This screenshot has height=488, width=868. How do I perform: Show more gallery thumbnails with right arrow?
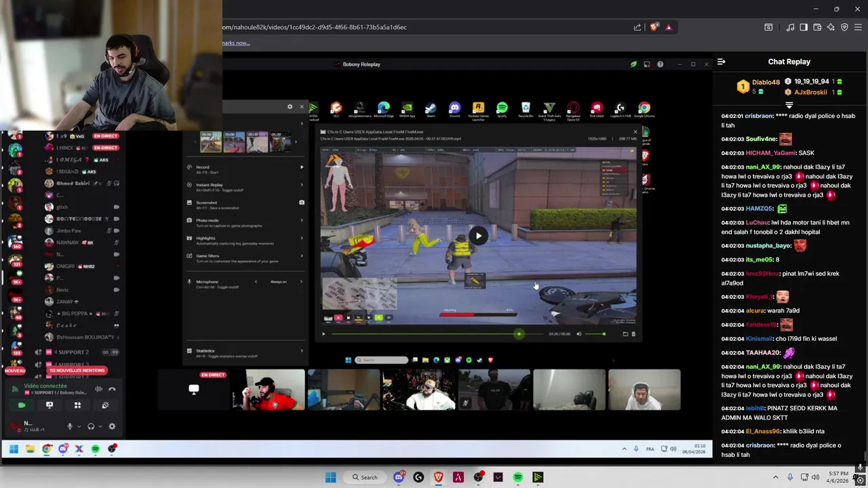tap(295, 142)
